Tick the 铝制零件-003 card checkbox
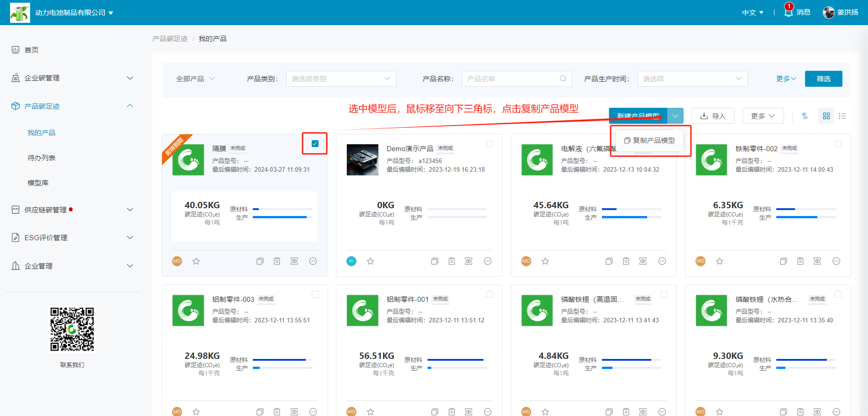 click(x=315, y=295)
